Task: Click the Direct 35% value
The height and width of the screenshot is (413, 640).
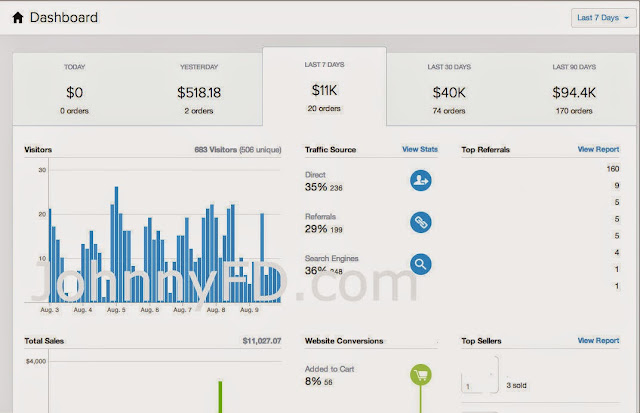Action: pyautogui.click(x=316, y=187)
